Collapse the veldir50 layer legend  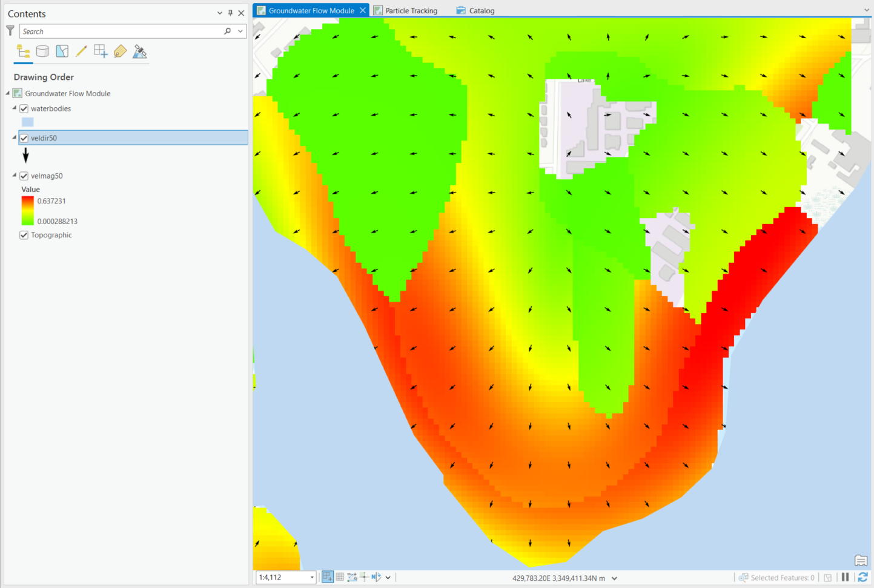[14, 137]
